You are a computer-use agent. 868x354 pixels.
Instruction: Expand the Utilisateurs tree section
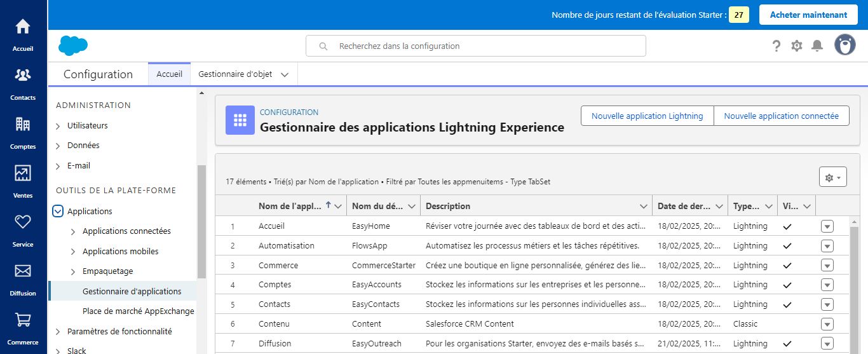click(58, 126)
